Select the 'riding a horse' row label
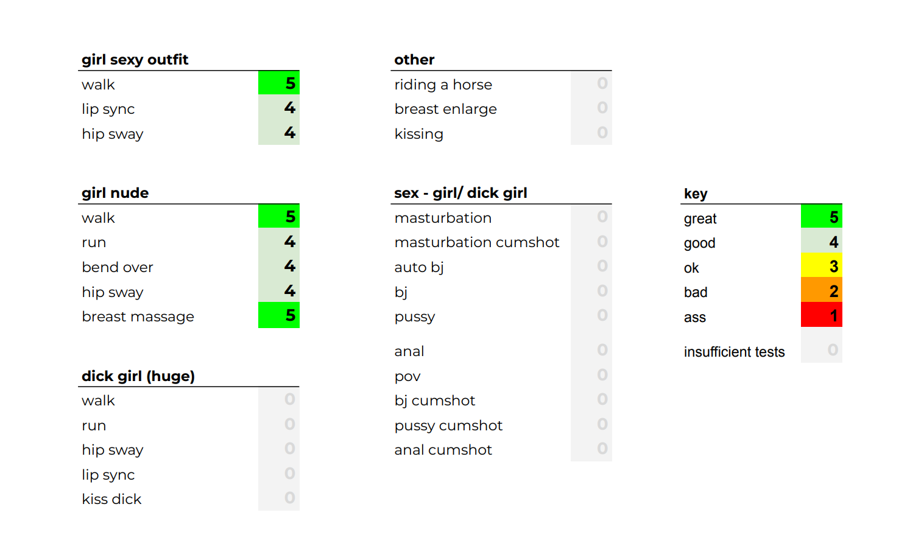 click(443, 85)
